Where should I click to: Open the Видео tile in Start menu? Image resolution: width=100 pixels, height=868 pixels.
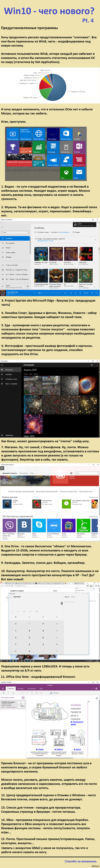12,134
